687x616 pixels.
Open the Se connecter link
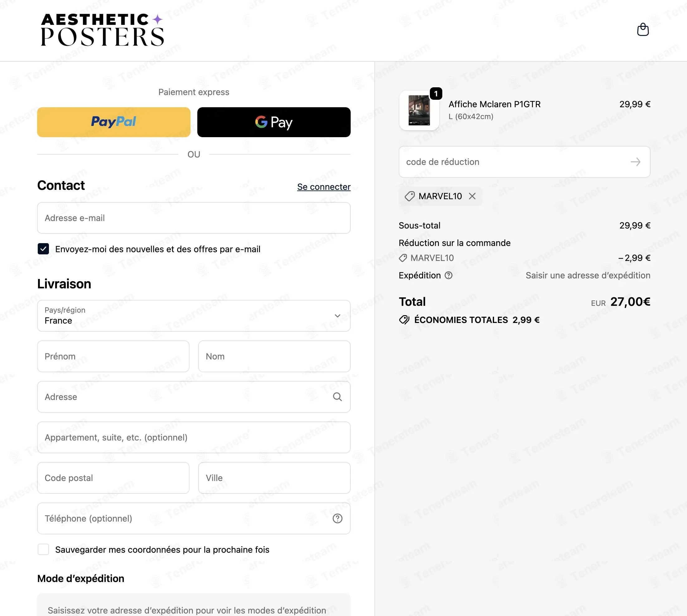tap(324, 187)
